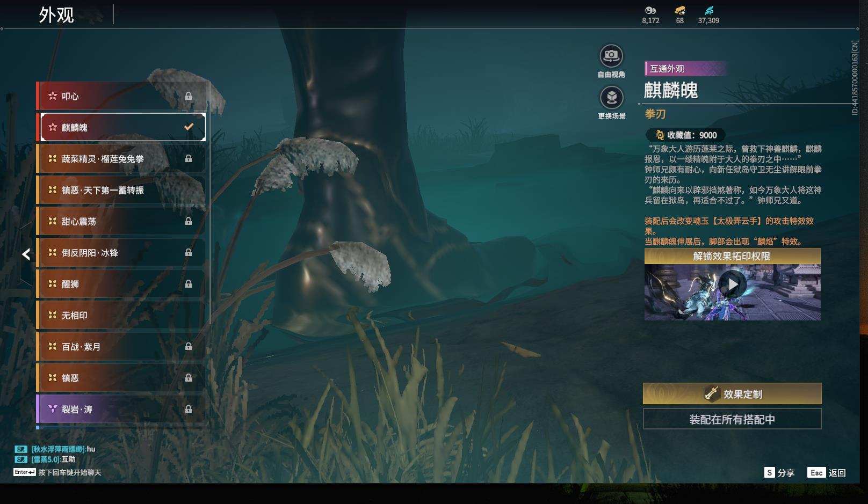Screen dimensions: 868x504
Task: Click the blue currency icon above 37,309
Action: [x=709, y=10]
